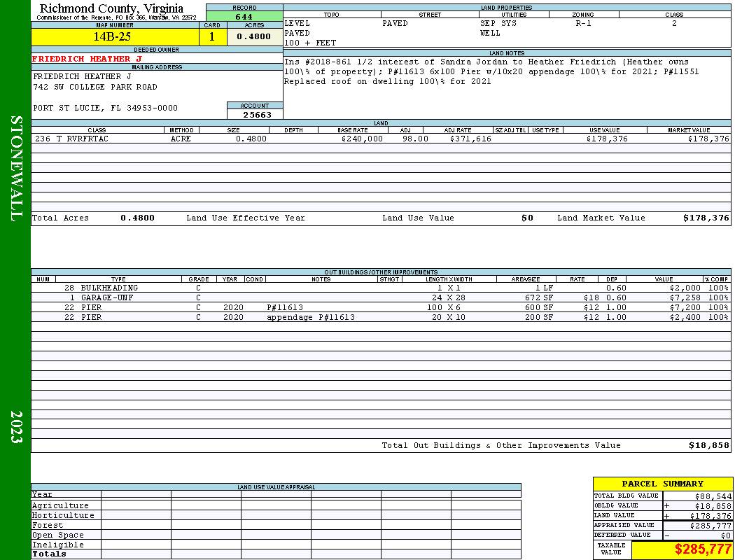Screen dimensions: 735x560
Task: Select the land use value $178,376 cell
Action: pyautogui.click(x=607, y=139)
